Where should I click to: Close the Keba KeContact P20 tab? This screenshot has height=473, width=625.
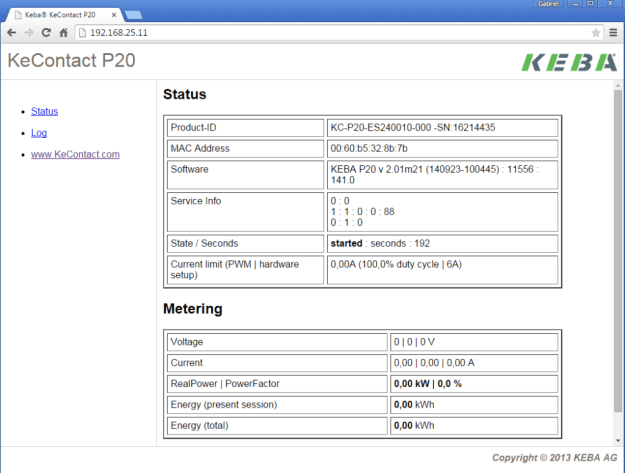click(114, 15)
